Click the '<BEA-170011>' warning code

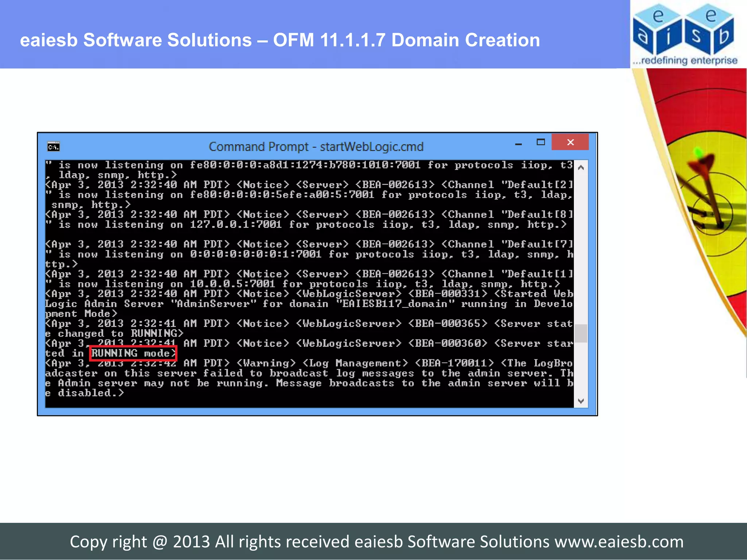tap(454, 363)
